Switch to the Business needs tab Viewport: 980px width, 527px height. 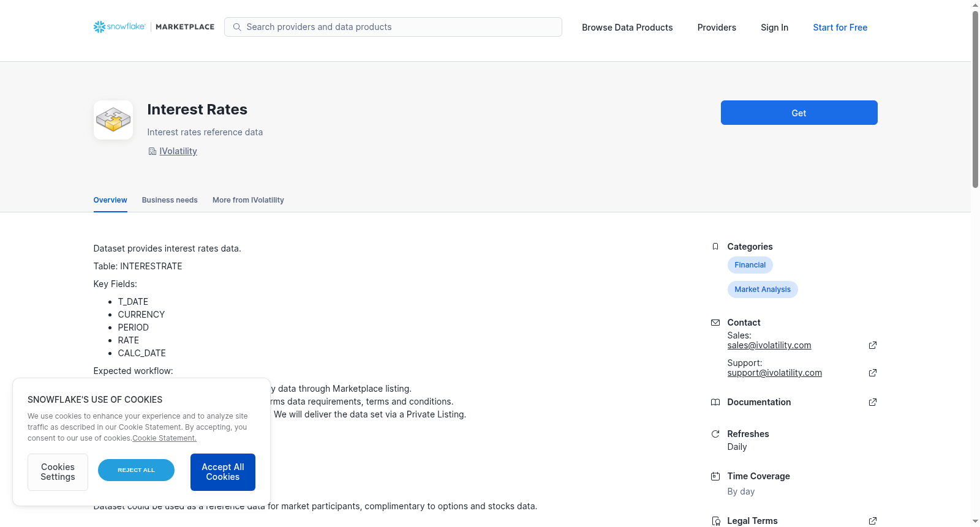(170, 200)
